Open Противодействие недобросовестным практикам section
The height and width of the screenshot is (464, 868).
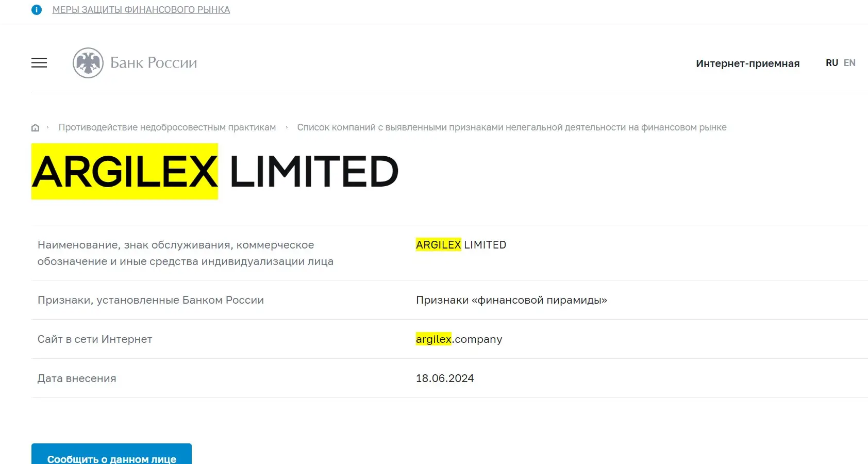167,127
